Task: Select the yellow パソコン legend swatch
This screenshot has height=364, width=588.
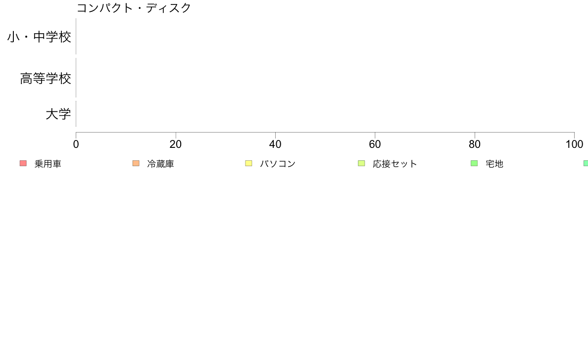Action: (x=248, y=163)
